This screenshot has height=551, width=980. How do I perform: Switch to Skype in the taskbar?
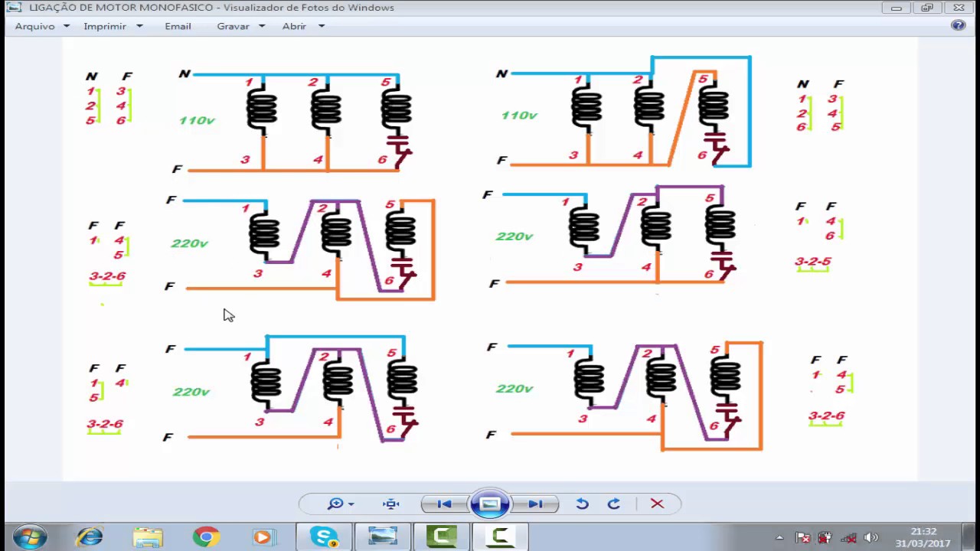coord(324,536)
